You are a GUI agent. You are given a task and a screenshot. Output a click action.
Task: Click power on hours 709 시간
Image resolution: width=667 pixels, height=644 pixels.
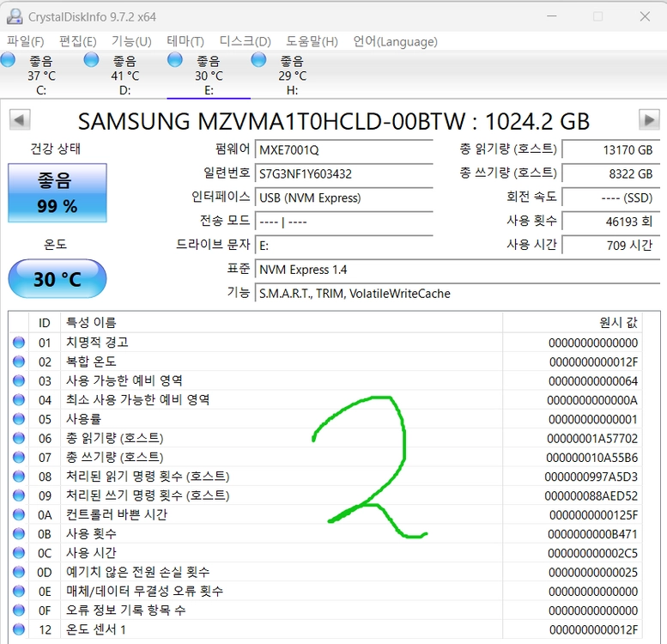611,246
